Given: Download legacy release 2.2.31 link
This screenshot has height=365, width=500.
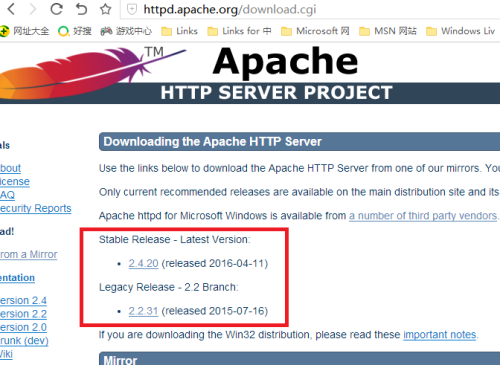Looking at the screenshot, I should [143, 311].
